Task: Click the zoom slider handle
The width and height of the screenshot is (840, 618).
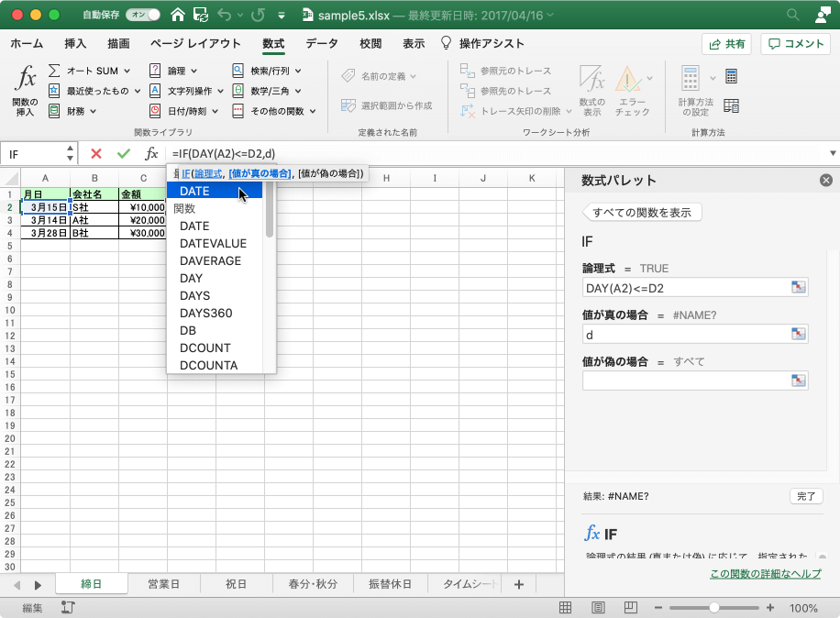Action: [713, 608]
